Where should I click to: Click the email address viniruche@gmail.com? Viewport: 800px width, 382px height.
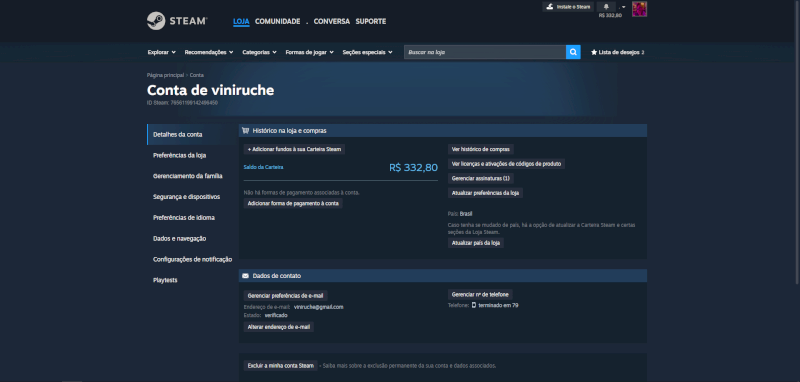[319, 307]
